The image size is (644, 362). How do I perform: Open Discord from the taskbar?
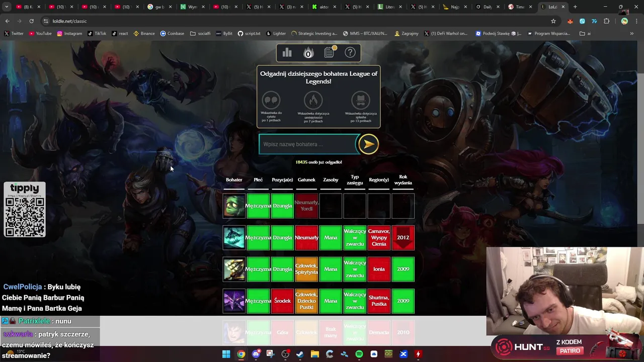coord(256,354)
